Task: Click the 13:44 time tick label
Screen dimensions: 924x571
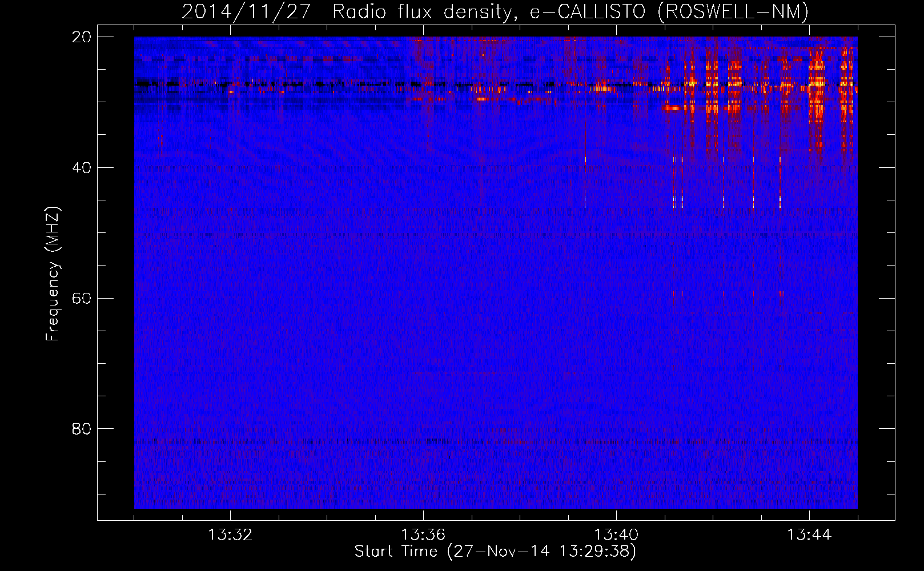Action: point(809,535)
